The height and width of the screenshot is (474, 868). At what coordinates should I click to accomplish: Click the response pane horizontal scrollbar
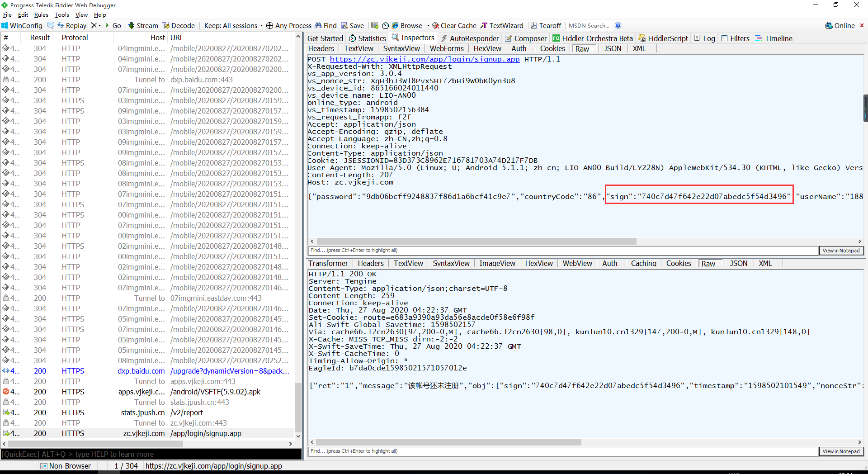coord(448,442)
